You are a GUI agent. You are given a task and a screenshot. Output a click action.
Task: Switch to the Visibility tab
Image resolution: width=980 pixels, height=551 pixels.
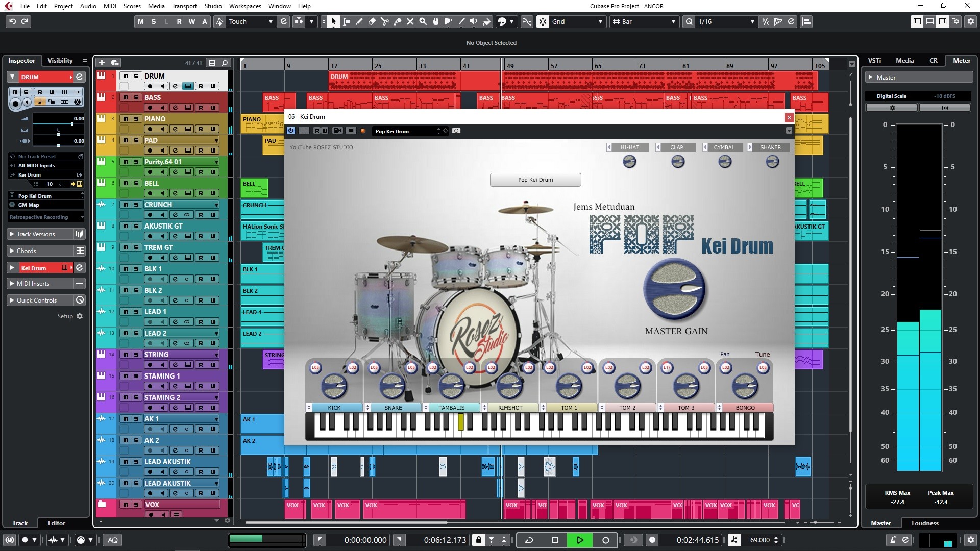[60, 61]
